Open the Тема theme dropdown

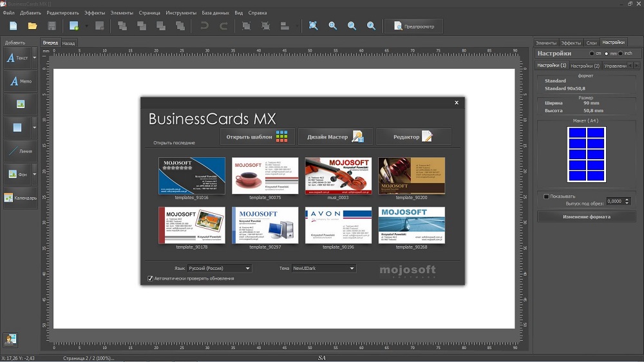coord(323,268)
